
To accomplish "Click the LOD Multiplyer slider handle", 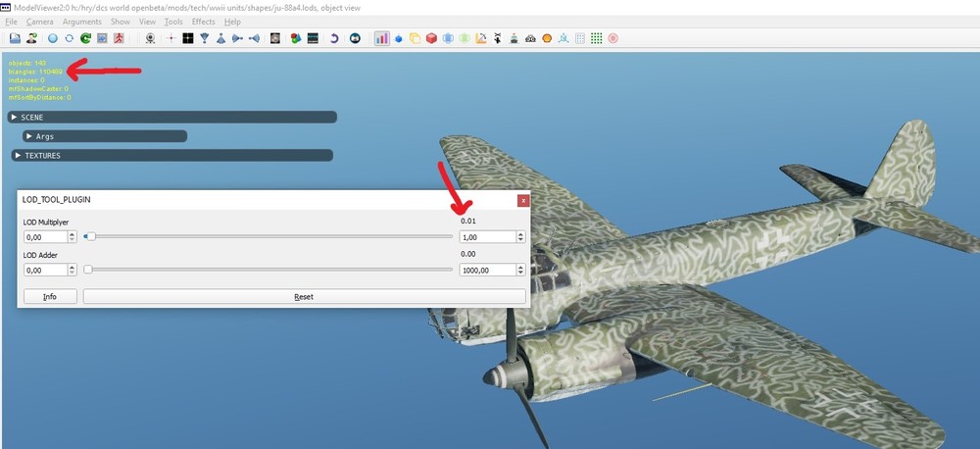I will [x=90, y=236].
